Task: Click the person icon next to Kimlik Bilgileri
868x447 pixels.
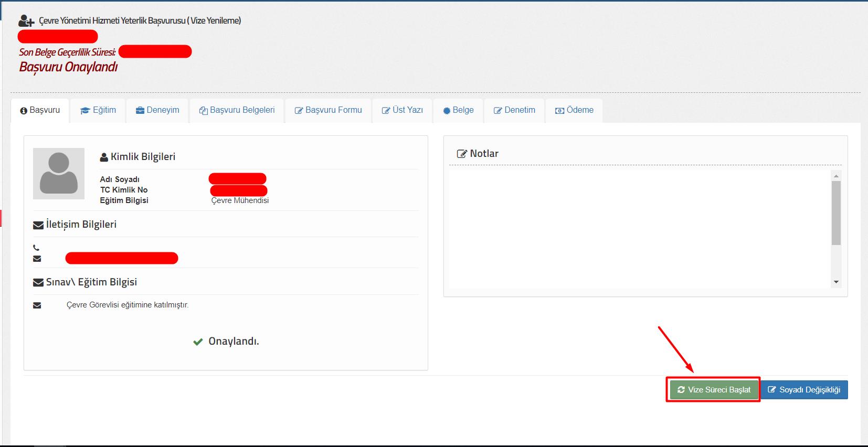Action: coord(104,157)
